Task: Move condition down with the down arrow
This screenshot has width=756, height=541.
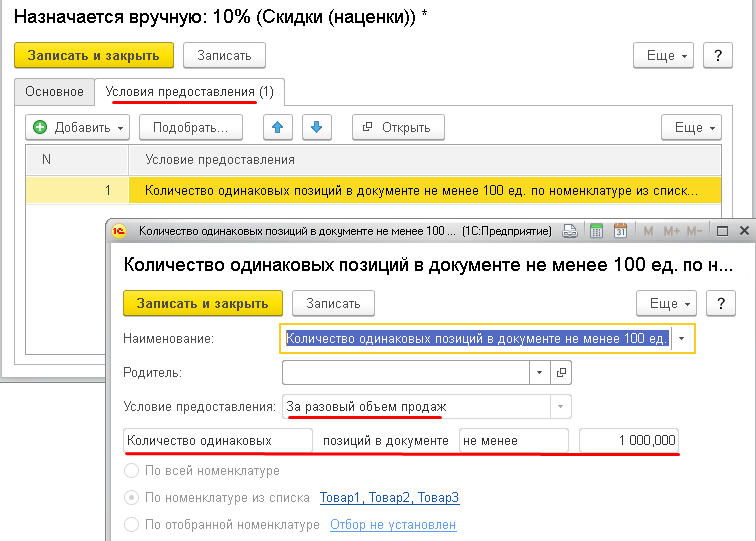Action: (316, 127)
